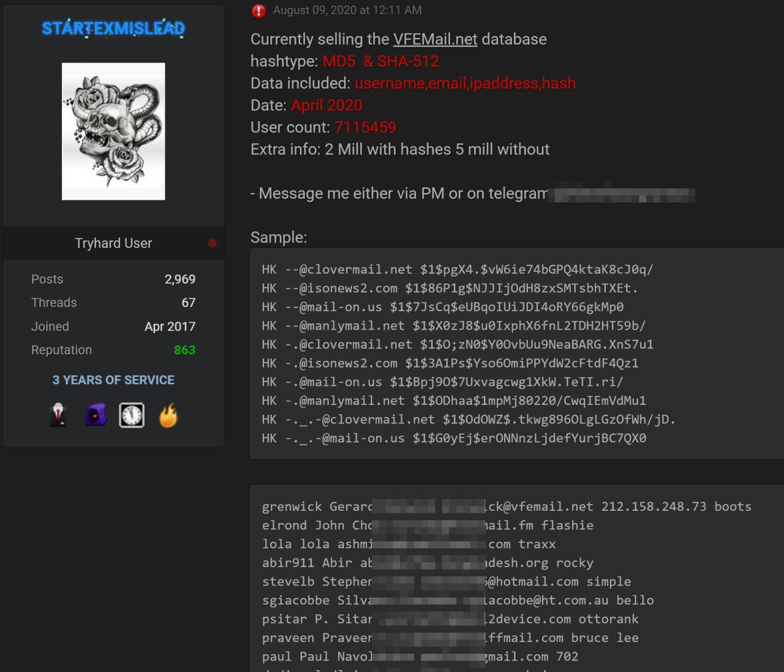Click the HK --@manlymail.net sample line
Screen dimensions: 784x672
(454, 326)
